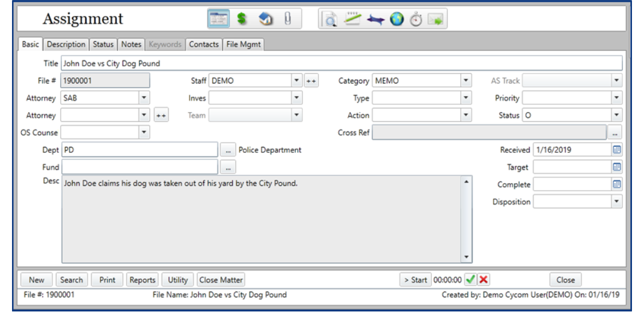The width and height of the screenshot is (644, 312).
Task: Expand the Staff DEMO dropdown
Action: click(x=297, y=81)
